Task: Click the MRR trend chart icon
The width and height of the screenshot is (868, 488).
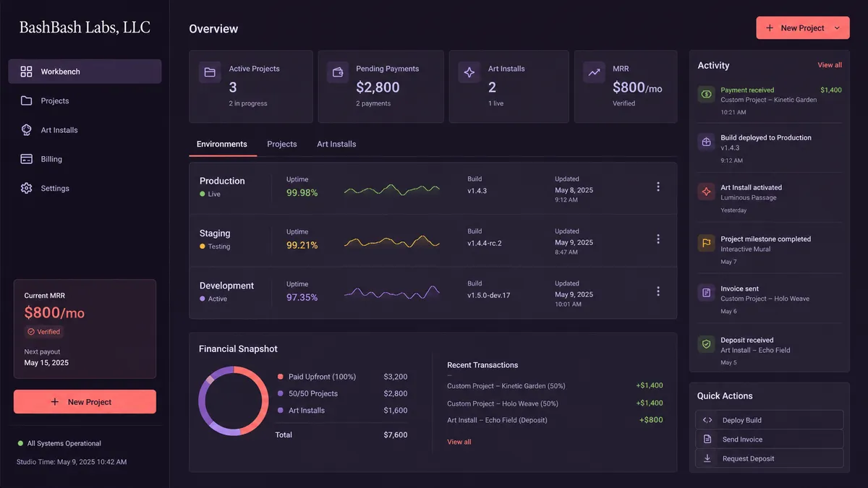Action: (594, 72)
